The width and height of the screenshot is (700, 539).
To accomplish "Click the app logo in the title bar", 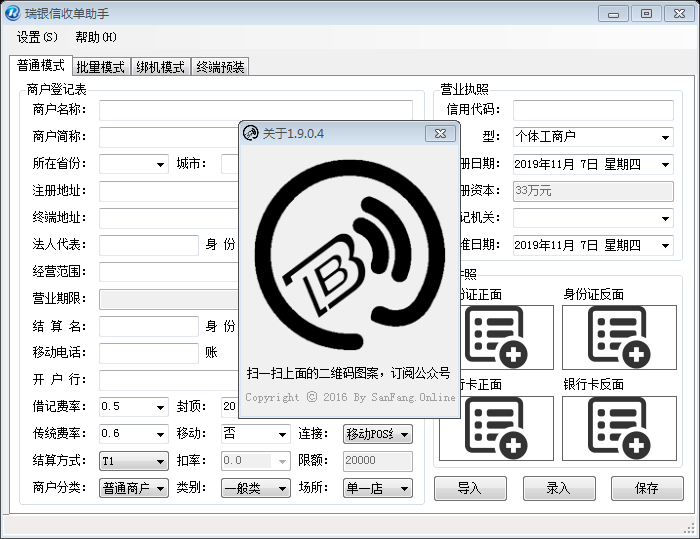I will click(12, 13).
